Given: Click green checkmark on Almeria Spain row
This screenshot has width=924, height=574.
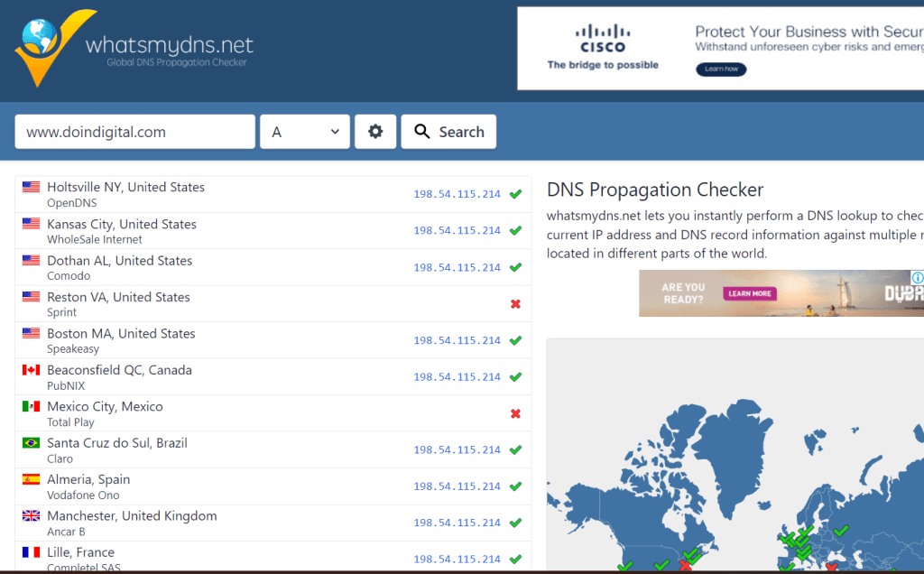Looking at the screenshot, I should [x=515, y=486].
